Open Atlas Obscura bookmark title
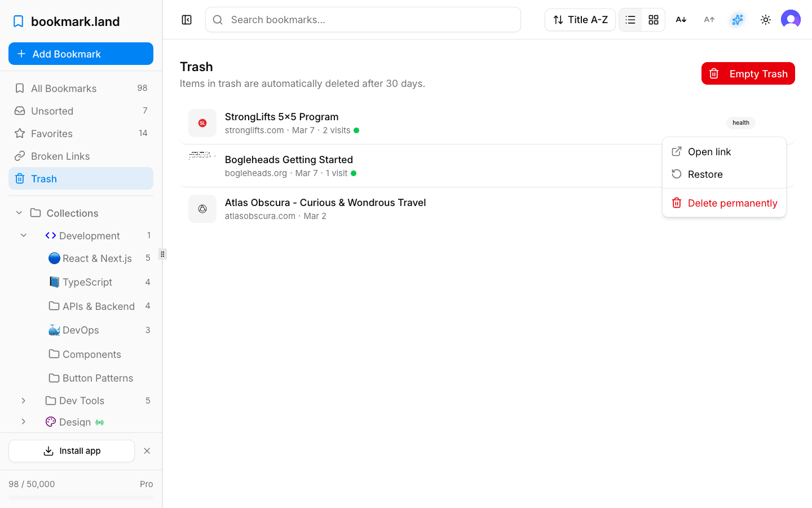Image resolution: width=812 pixels, height=508 pixels. pos(325,202)
